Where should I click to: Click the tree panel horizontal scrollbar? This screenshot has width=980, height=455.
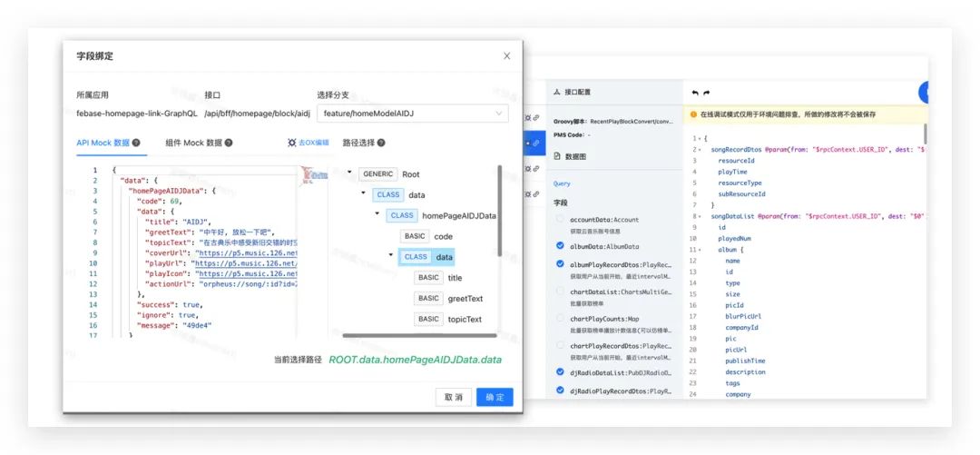click(x=419, y=335)
